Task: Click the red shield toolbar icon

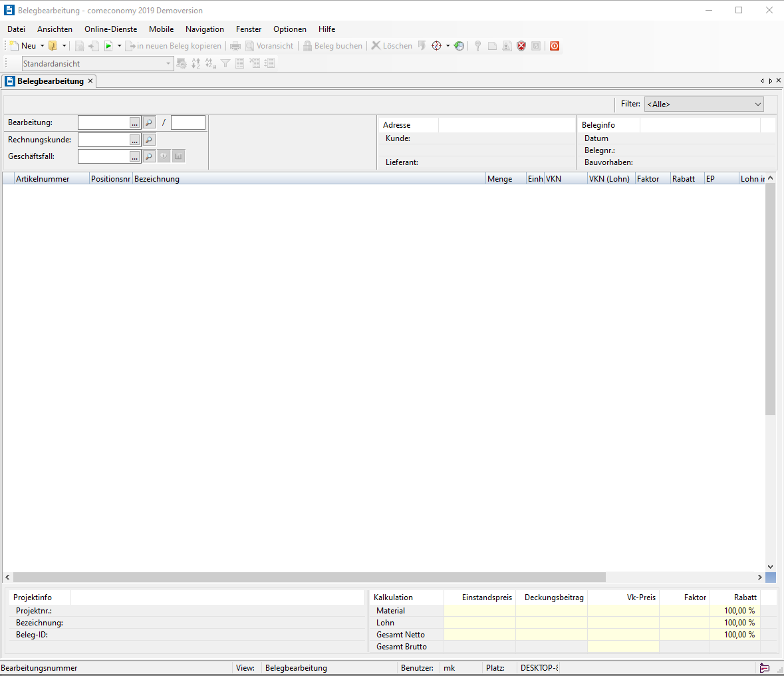Action: (521, 46)
